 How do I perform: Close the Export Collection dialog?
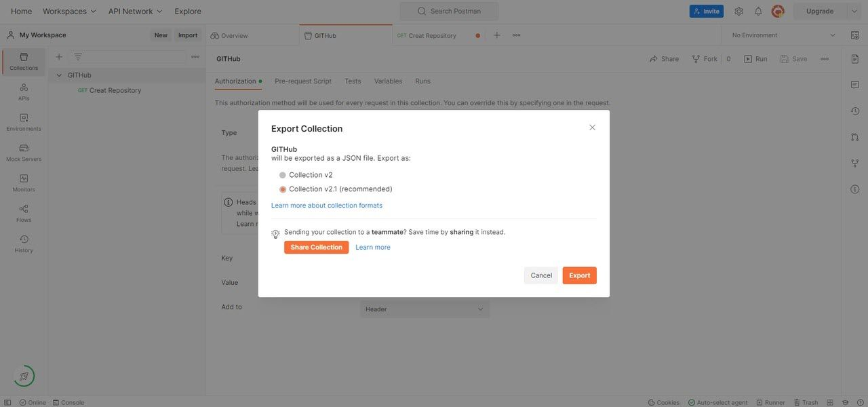click(592, 128)
